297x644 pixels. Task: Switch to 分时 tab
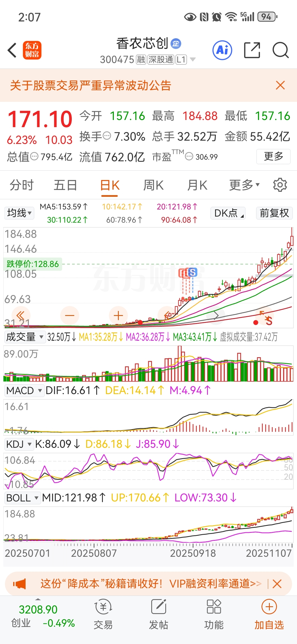[22, 185]
